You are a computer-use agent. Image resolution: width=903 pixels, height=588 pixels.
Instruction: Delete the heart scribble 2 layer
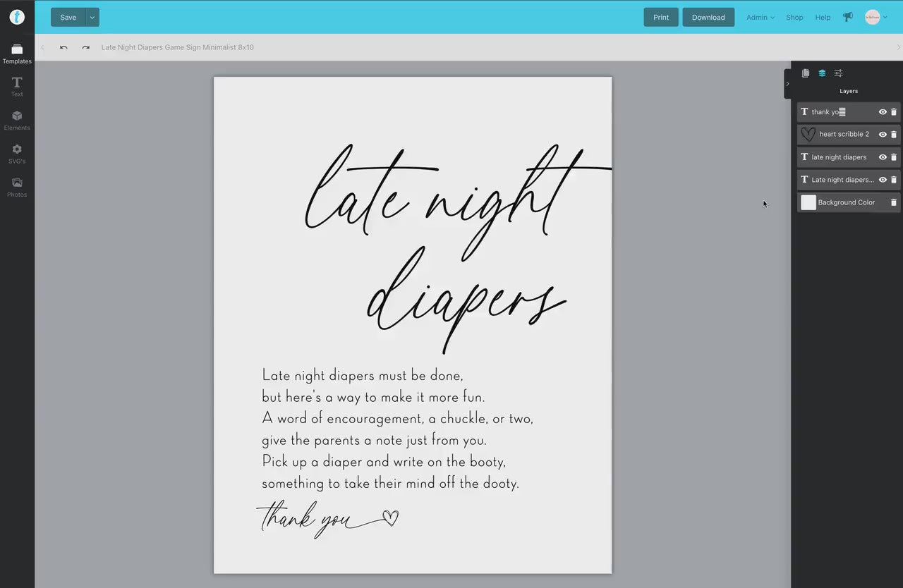[x=894, y=135]
